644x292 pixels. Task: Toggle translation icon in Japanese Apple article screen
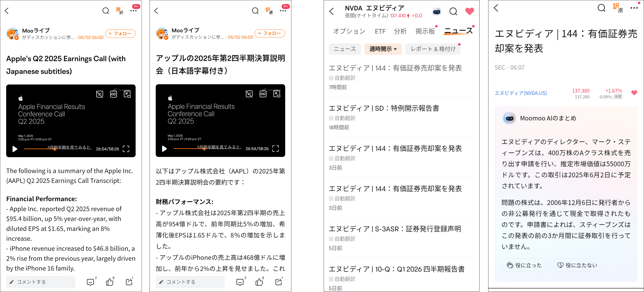[269, 11]
